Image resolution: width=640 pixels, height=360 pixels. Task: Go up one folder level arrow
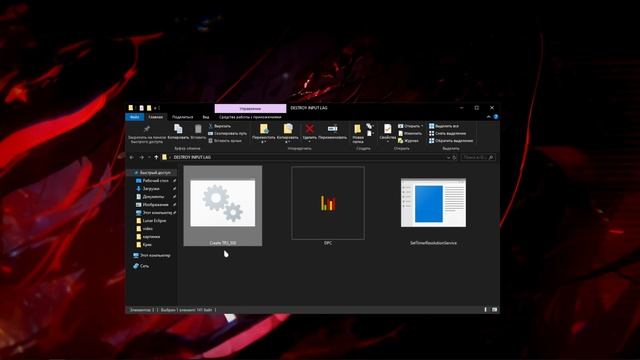pos(156,157)
